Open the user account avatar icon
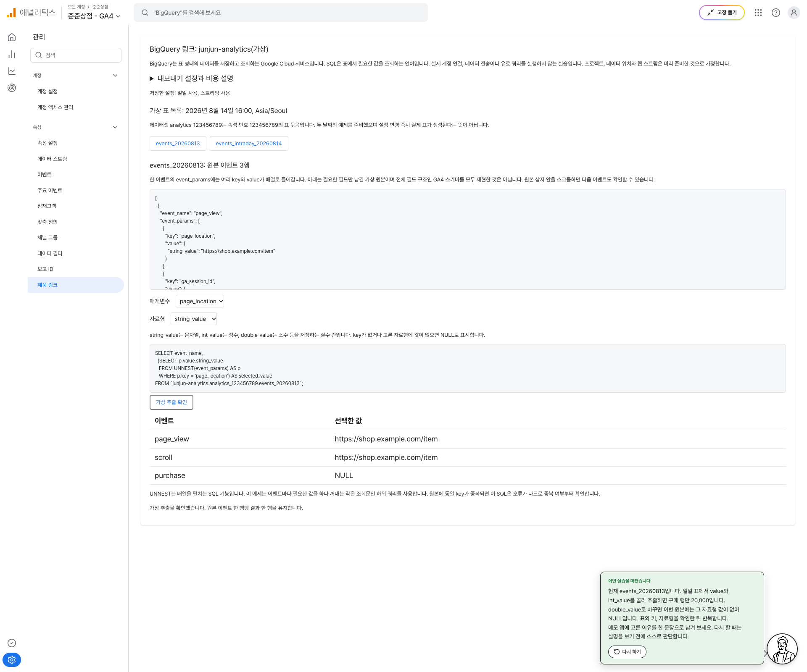 [794, 13]
